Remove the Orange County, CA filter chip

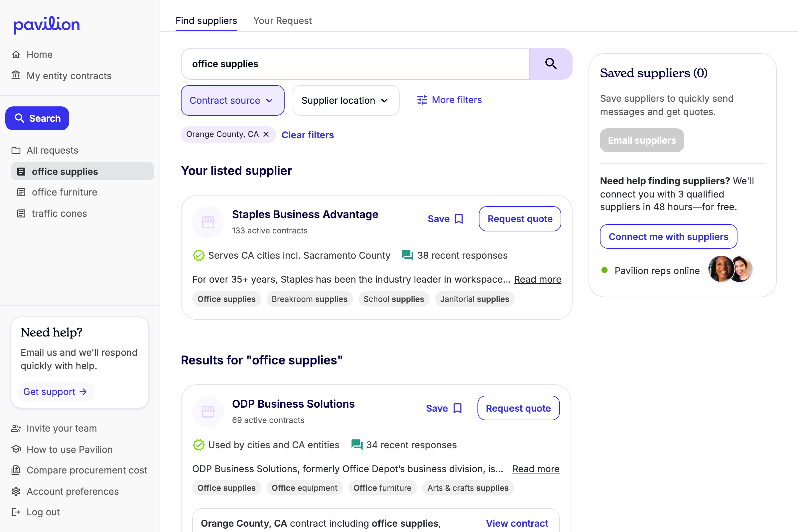[266, 134]
